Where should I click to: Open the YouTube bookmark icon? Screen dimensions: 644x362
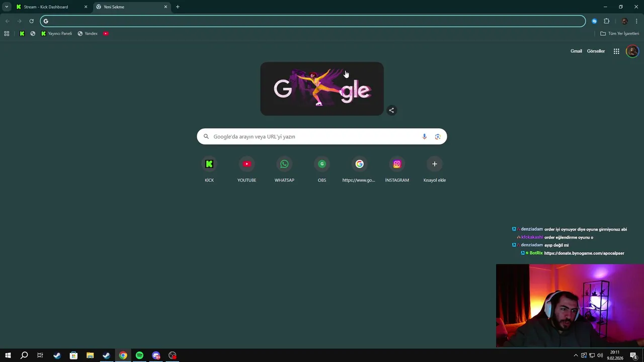pos(106,34)
